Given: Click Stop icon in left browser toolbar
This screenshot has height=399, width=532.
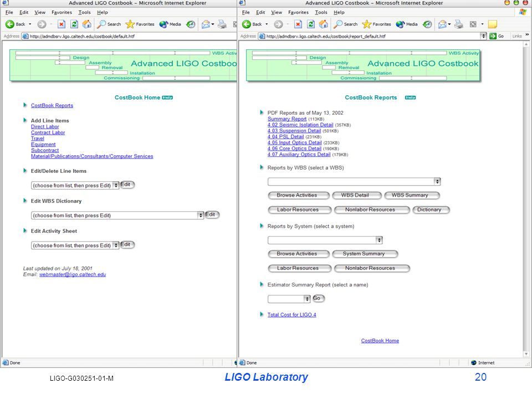Looking at the screenshot, I should point(61,24).
